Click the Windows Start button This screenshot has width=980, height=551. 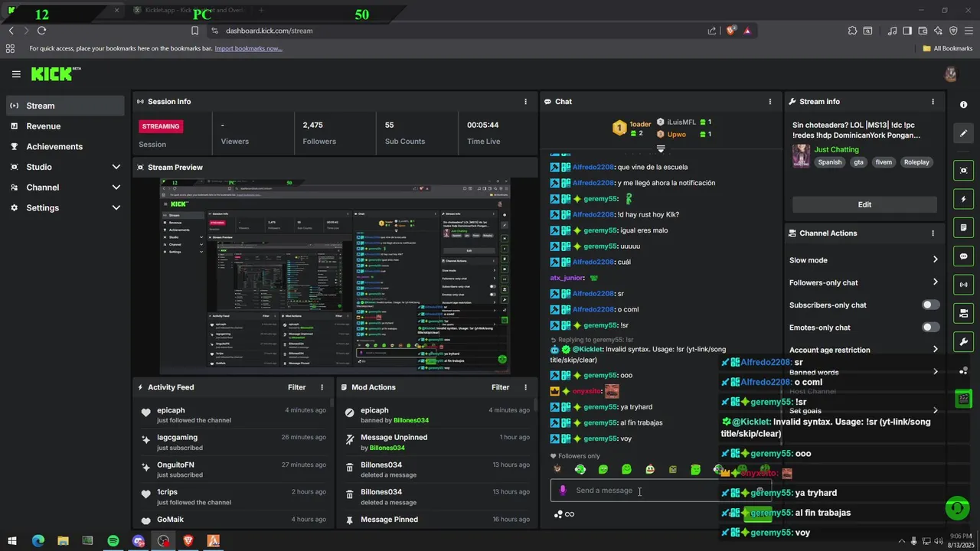click(12, 541)
